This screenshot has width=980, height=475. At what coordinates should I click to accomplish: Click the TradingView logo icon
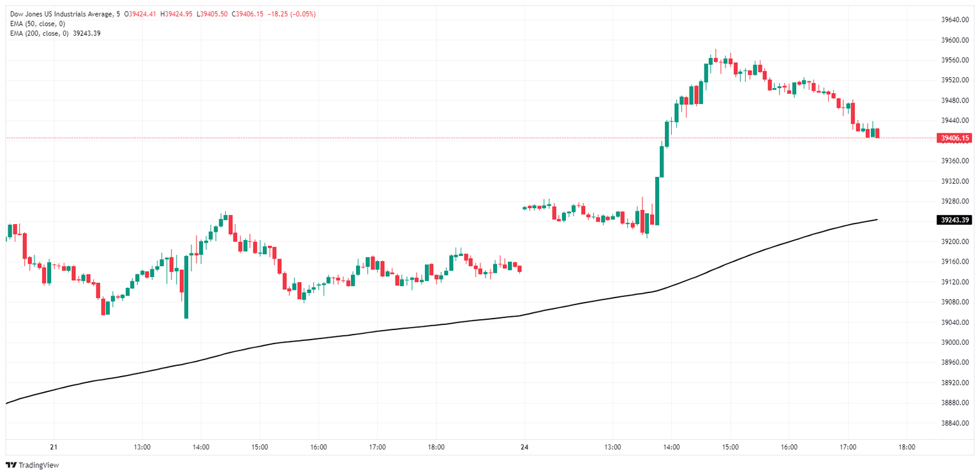tap(11, 465)
